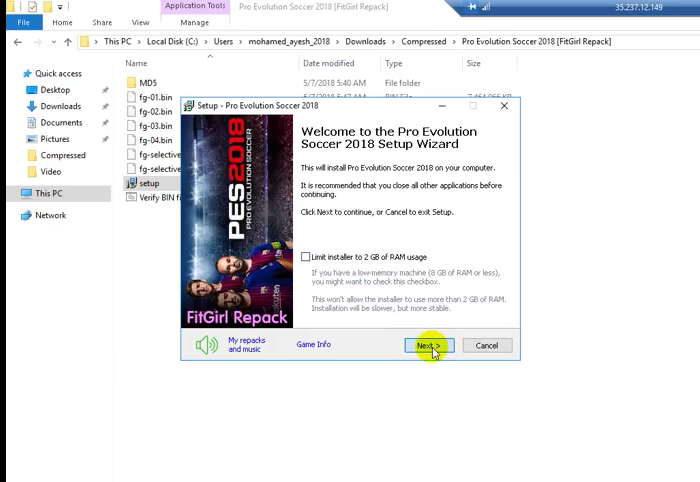This screenshot has width=700, height=482.
Task: Go back using the Explorer back arrow
Action: pyautogui.click(x=18, y=42)
